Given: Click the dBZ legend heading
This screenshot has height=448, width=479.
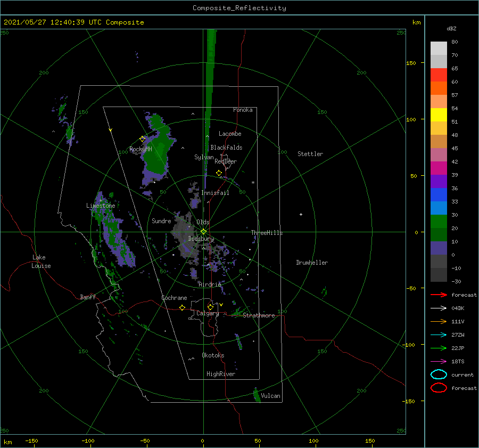Looking at the screenshot, I should (x=451, y=28).
